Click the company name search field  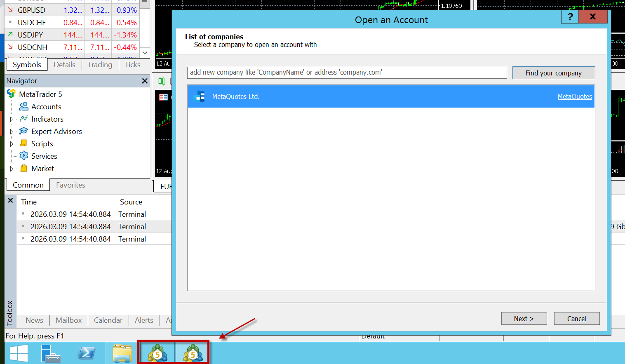347,73
